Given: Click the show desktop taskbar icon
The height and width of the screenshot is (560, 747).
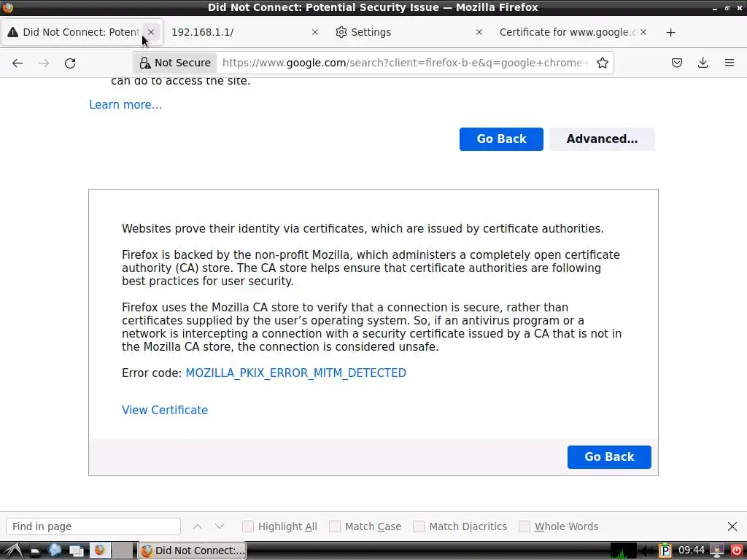Looking at the screenshot, I should 76,551.
